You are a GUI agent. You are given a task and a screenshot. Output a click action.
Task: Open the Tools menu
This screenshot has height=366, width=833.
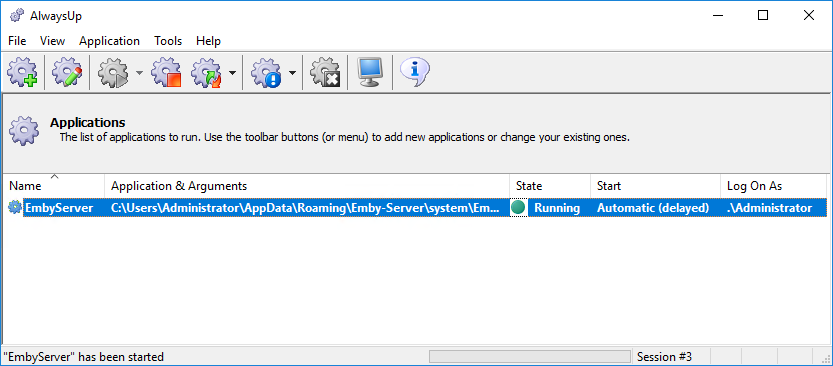coord(168,41)
